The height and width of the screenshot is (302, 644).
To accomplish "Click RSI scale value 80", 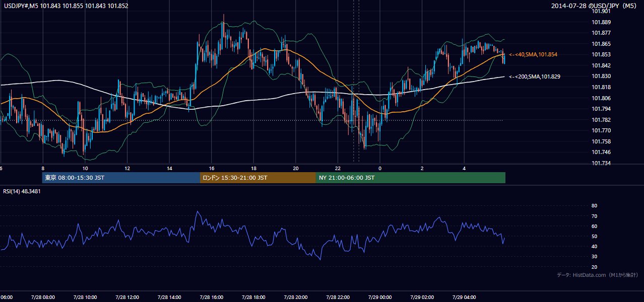I will [594, 206].
